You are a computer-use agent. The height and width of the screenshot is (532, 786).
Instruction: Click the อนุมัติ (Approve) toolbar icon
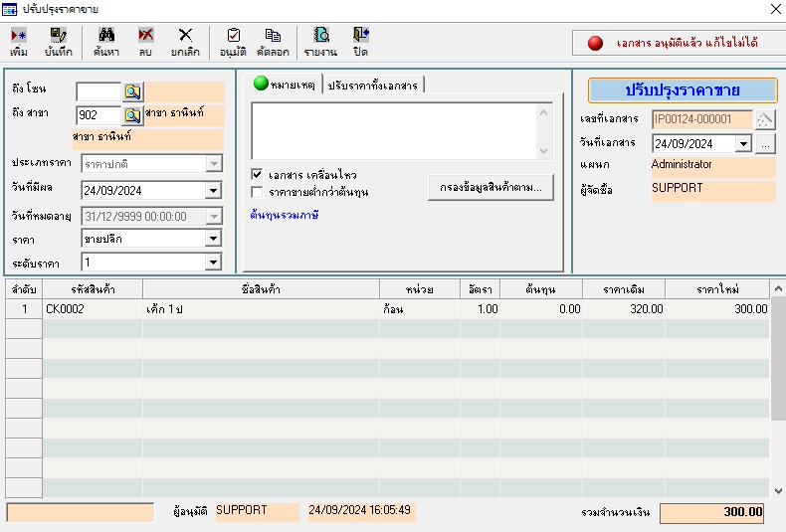[x=233, y=40]
